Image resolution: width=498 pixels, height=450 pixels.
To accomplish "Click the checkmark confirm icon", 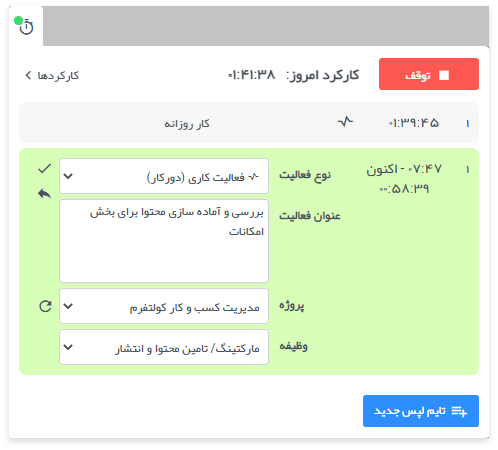I will tap(44, 169).
